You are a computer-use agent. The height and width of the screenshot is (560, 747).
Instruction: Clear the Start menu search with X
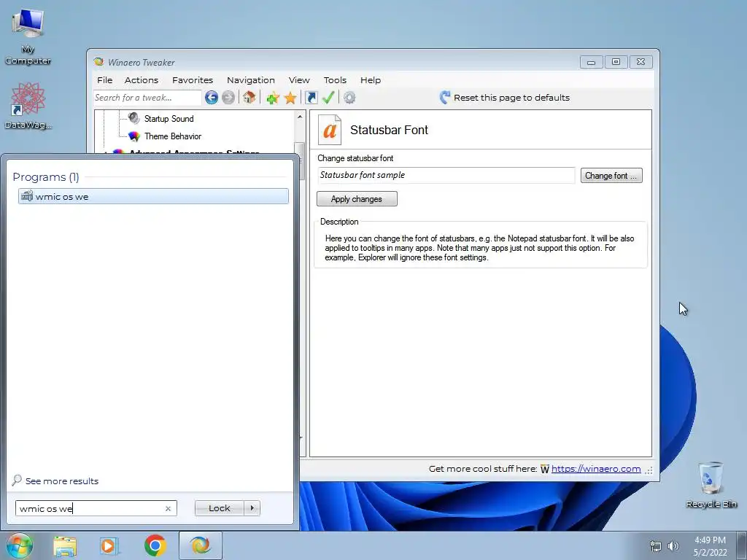point(169,508)
